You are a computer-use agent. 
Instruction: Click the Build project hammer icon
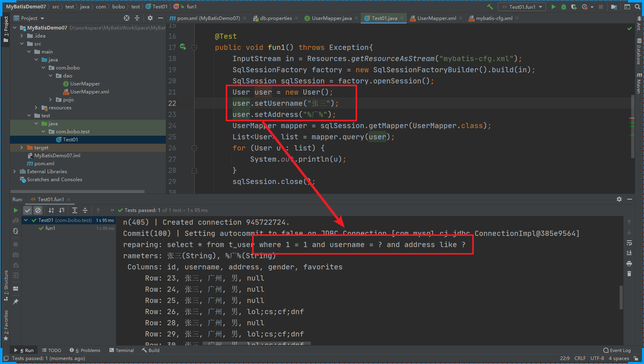click(x=490, y=7)
